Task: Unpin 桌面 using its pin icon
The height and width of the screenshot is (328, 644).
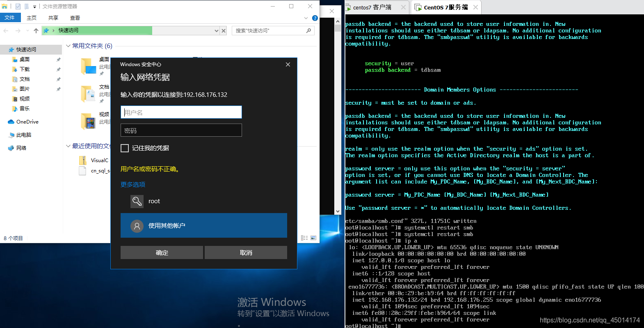Action: click(x=58, y=60)
